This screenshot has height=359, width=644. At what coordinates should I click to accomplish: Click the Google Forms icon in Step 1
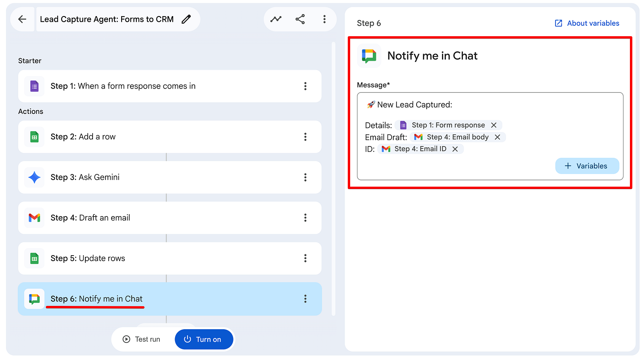tap(35, 86)
